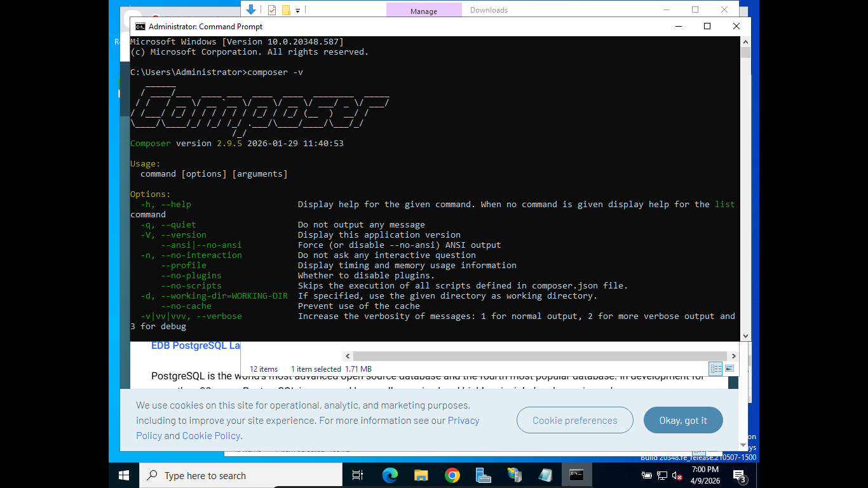
Task: Switch to Details view in Explorer
Action: point(715,369)
